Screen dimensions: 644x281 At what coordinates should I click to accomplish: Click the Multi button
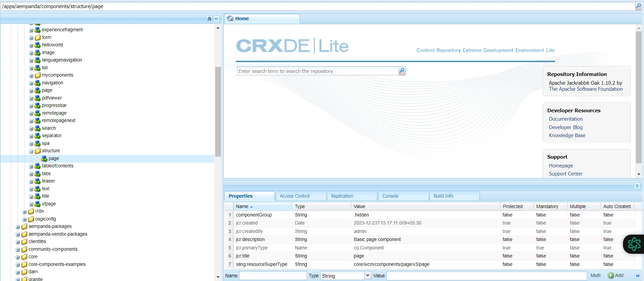[595, 276]
